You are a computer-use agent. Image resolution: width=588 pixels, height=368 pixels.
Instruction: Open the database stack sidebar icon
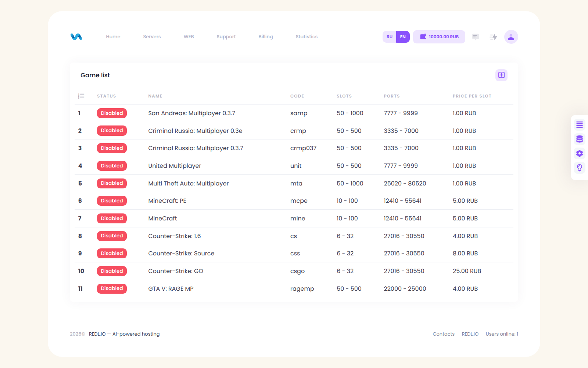click(x=580, y=139)
